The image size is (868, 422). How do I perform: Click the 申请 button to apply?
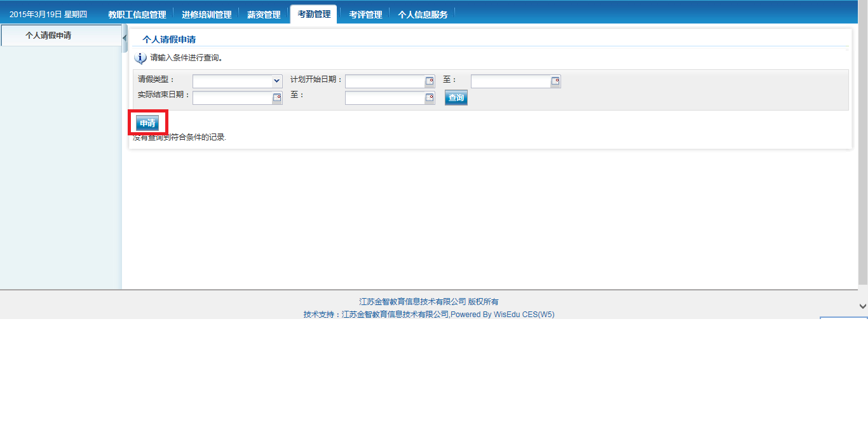click(147, 123)
